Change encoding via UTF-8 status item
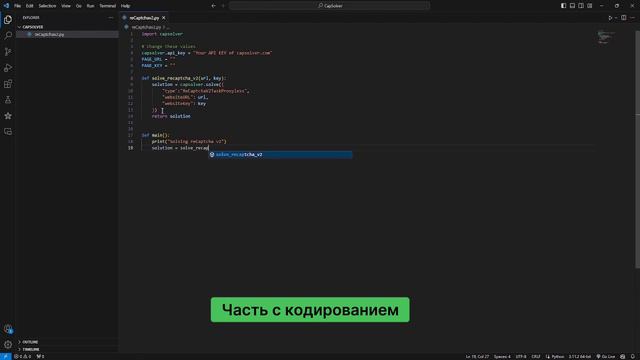 click(x=521, y=356)
